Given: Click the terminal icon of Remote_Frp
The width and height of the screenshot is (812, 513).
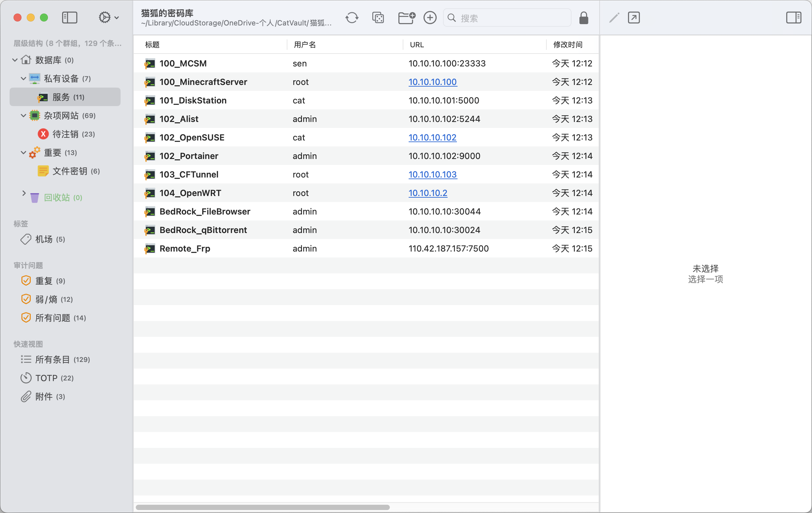Looking at the screenshot, I should pos(150,249).
